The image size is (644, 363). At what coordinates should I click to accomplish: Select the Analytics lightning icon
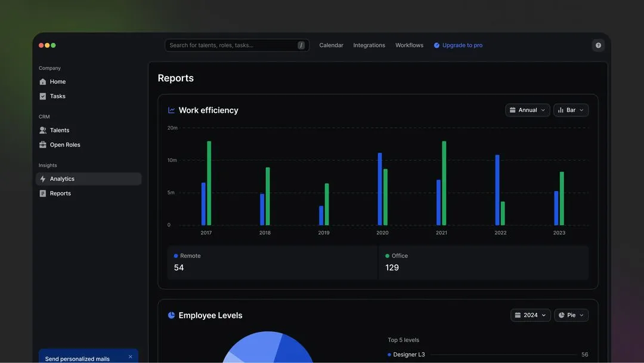click(42, 178)
